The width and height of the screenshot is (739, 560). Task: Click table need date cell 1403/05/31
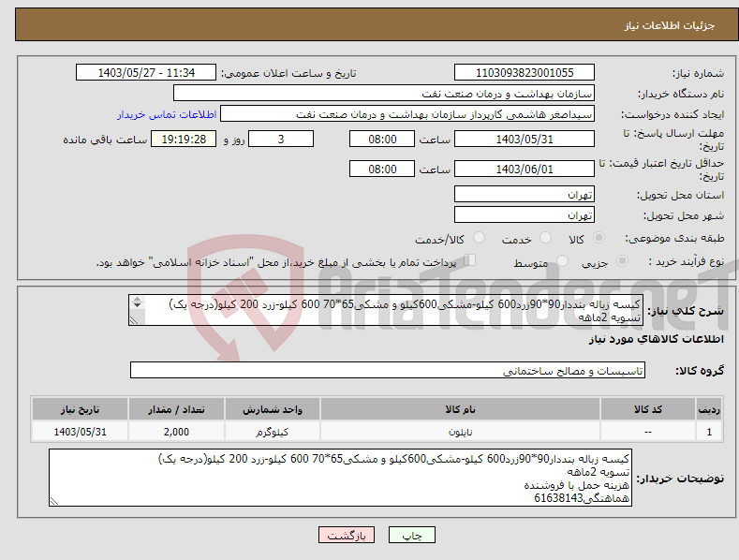[80, 432]
